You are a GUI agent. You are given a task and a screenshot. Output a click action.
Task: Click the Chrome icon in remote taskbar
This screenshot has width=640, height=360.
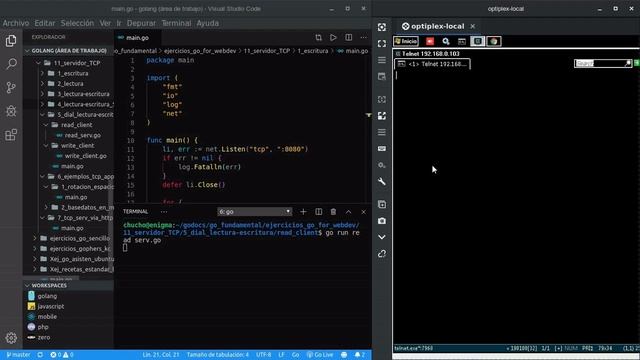pyautogui.click(x=494, y=41)
